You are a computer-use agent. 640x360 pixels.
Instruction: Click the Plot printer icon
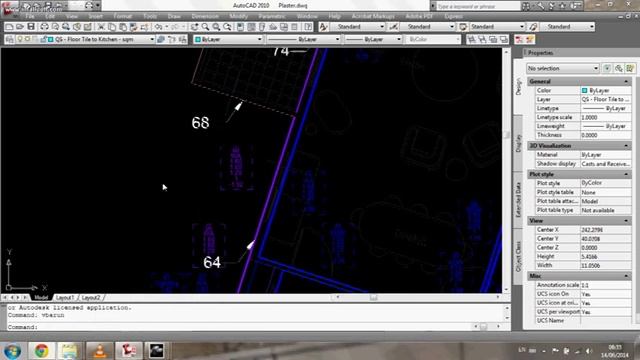(x=44, y=27)
